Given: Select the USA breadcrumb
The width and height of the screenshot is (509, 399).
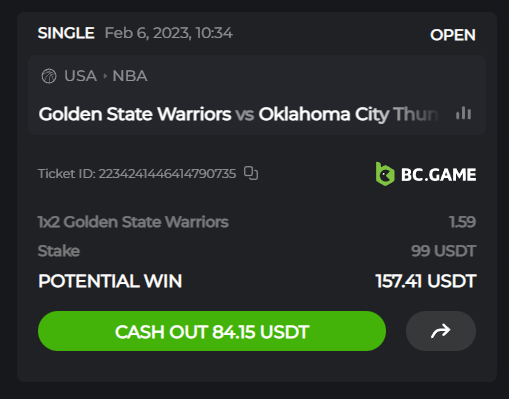Looking at the screenshot, I should (x=80, y=76).
